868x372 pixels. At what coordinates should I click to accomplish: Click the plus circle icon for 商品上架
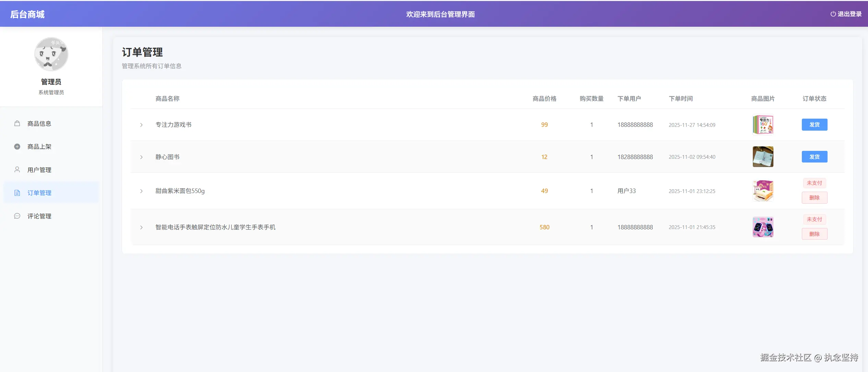coord(17,147)
